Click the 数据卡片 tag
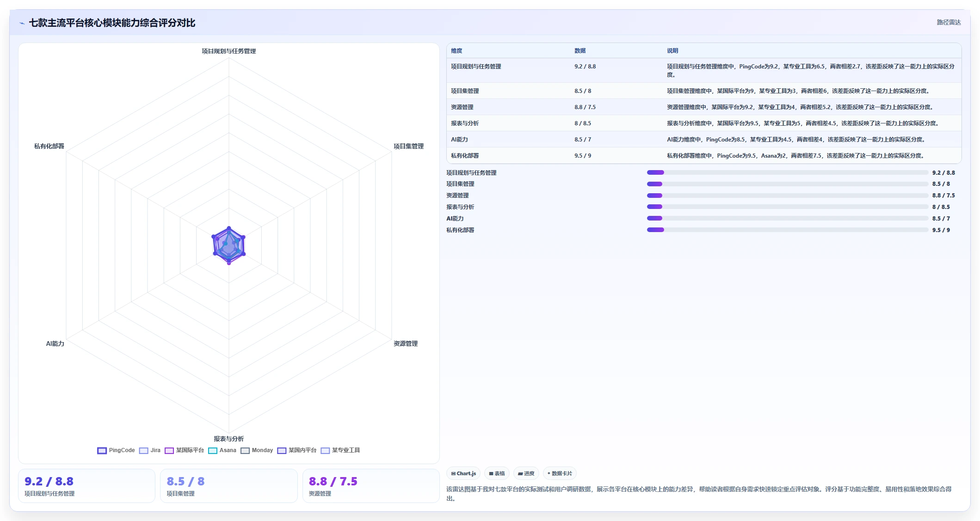Screen dimensions: 980x521 [560, 473]
